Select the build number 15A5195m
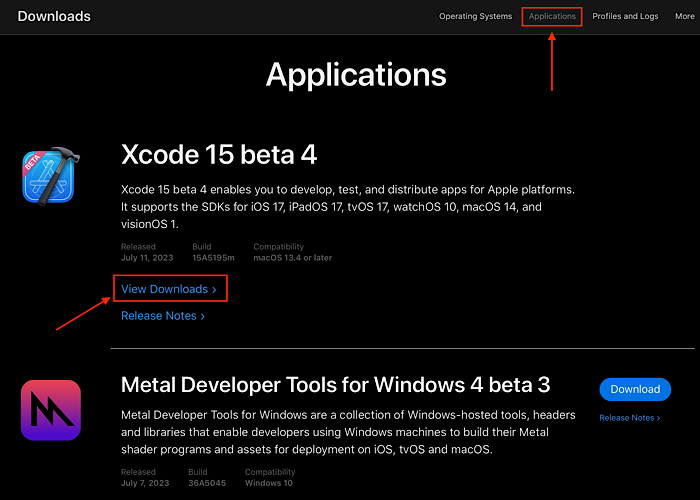 coord(213,258)
